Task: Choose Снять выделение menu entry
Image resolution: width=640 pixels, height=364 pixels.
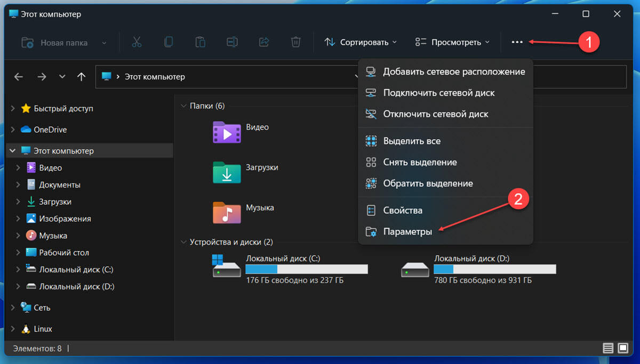Action: point(445,162)
